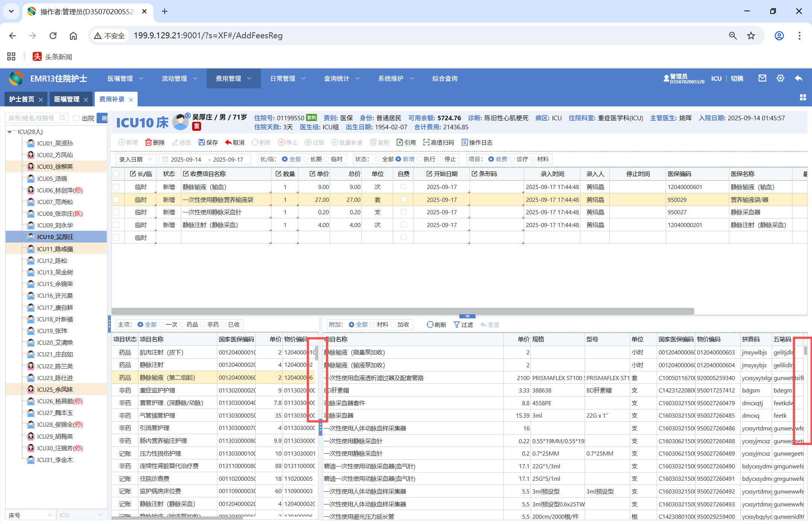Click the 切换 ward switch button
812x524 pixels.
pos(737,78)
